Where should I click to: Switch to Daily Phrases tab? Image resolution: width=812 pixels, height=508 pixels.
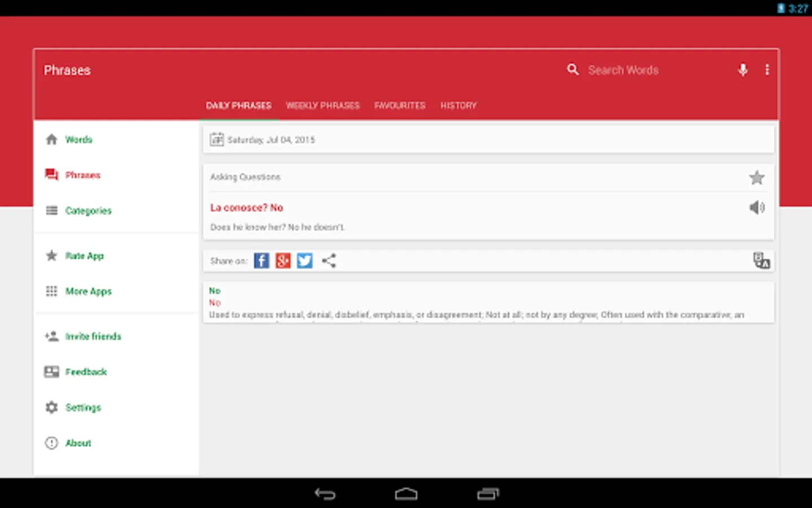(x=239, y=106)
